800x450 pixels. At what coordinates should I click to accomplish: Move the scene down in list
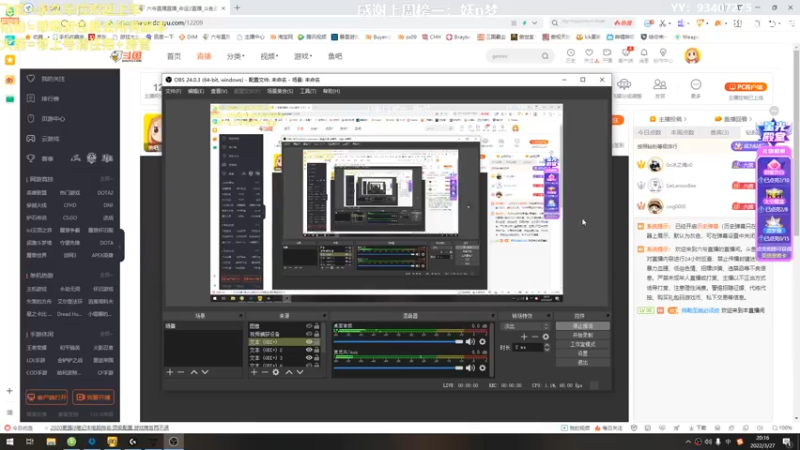(x=205, y=372)
